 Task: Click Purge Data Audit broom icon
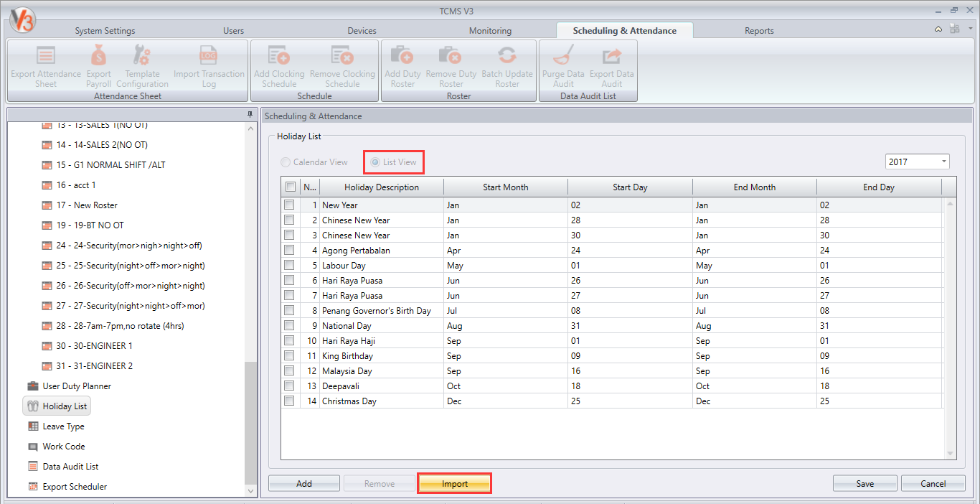coord(563,55)
